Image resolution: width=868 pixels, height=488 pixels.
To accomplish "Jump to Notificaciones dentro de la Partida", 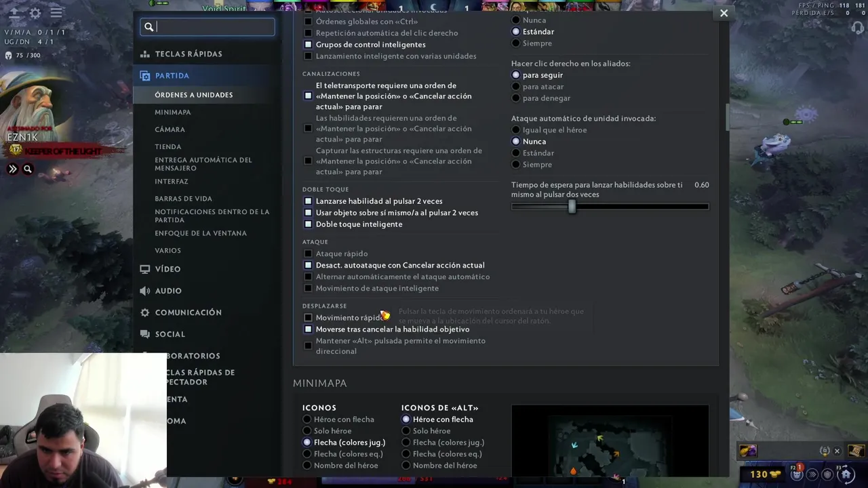I will click(212, 216).
